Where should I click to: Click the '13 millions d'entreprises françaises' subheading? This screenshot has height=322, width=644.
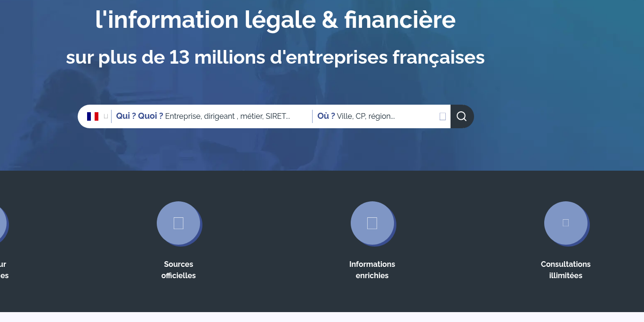[328, 58]
